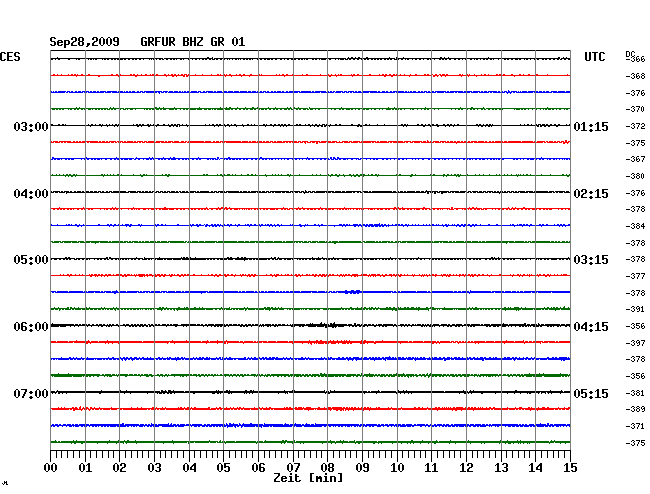Click the DC offset value -380

(x=635, y=176)
